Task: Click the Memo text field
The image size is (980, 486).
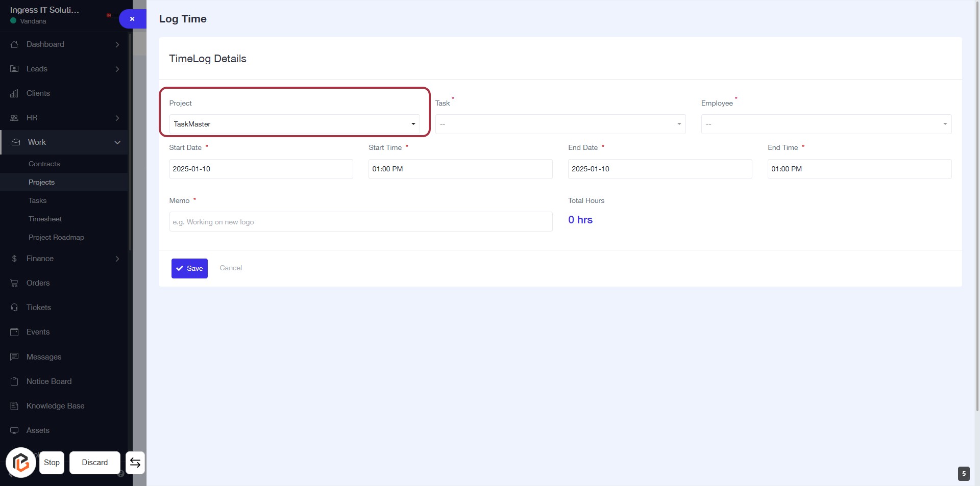Action: tap(360, 222)
